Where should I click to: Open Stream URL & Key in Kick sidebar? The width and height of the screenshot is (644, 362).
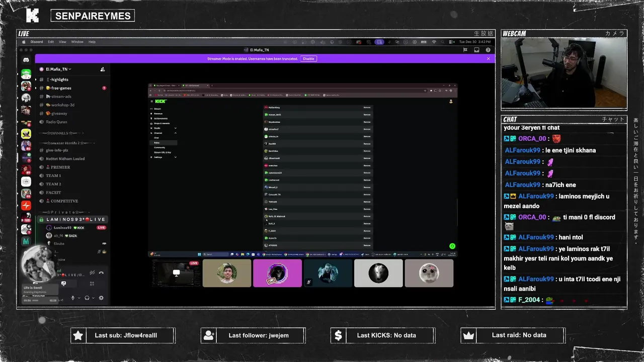[162, 152]
